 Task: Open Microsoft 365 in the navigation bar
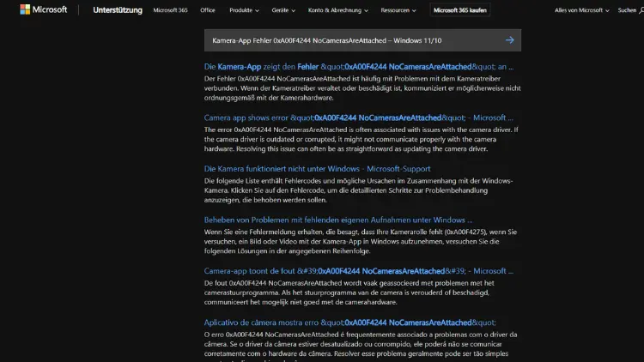(170, 10)
